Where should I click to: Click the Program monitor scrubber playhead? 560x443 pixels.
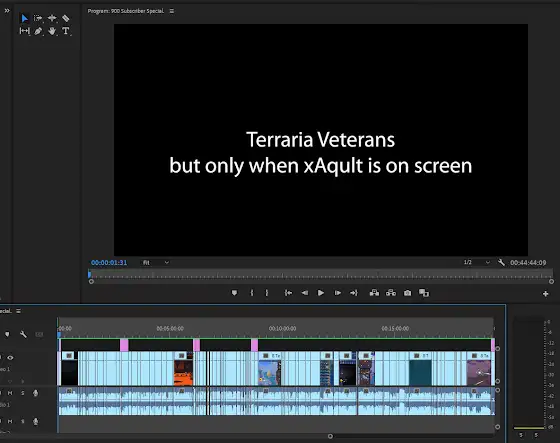click(89, 274)
